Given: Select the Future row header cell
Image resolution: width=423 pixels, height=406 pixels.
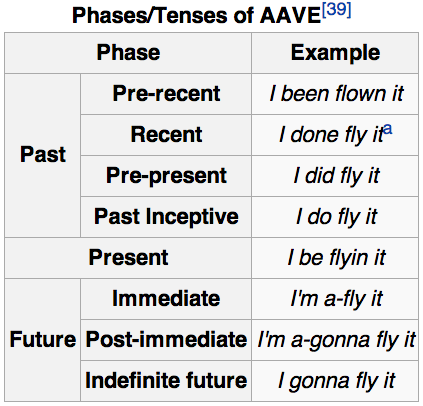Looking at the screenshot, I should (x=43, y=340).
